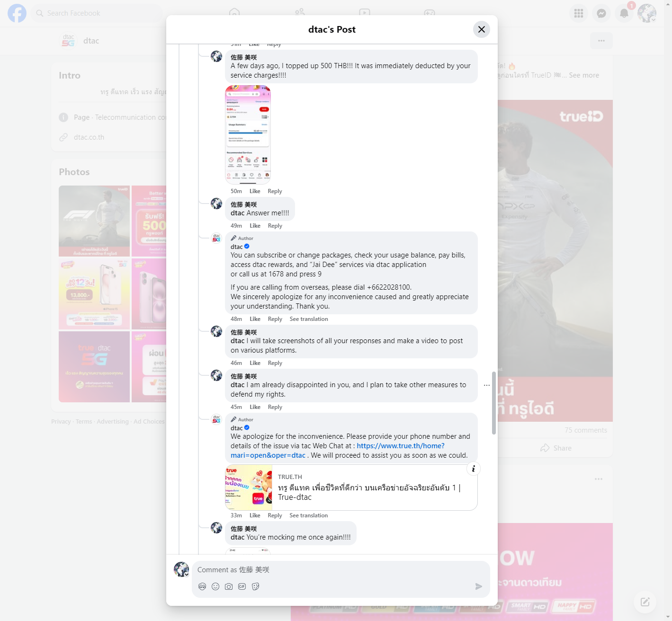The image size is (672, 621).
Task: Click the Friends tab icon in top bar
Action: pyautogui.click(x=300, y=13)
